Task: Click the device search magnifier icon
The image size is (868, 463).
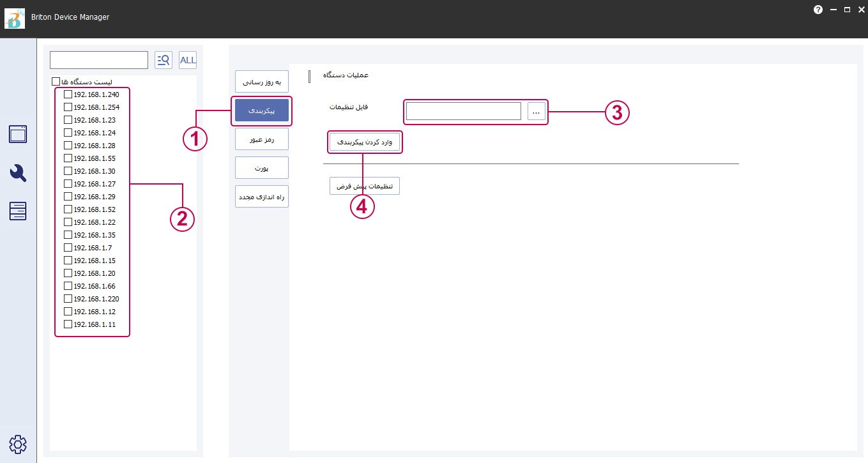Action: point(164,60)
